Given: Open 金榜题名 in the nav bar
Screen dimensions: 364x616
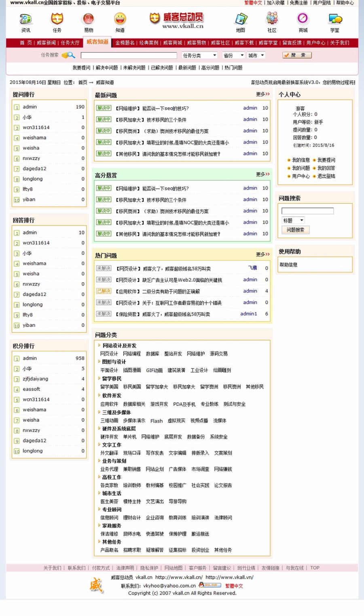Looking at the screenshot, I should coord(125,43).
